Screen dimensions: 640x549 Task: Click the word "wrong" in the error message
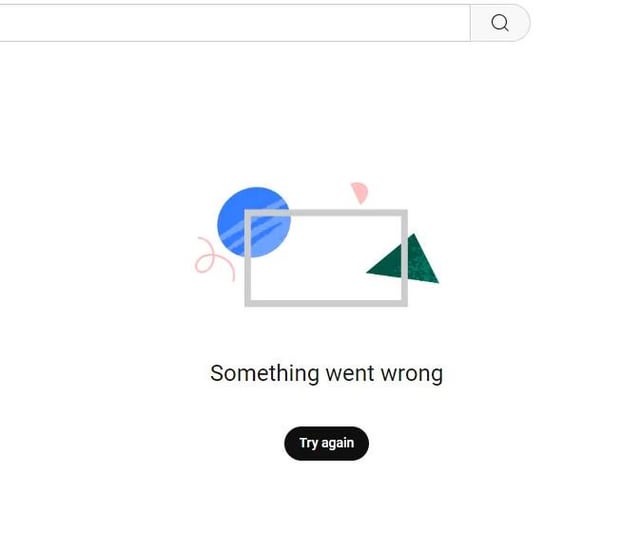pos(412,374)
